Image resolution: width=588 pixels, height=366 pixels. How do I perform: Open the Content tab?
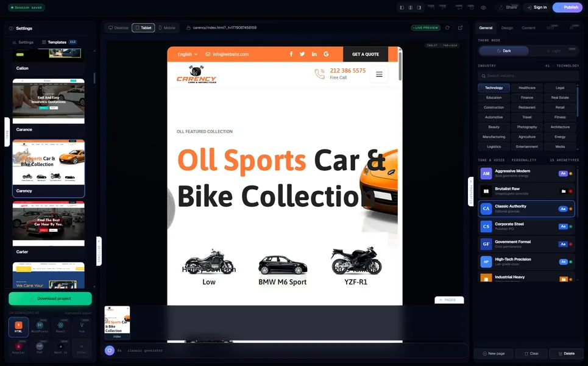528,28
